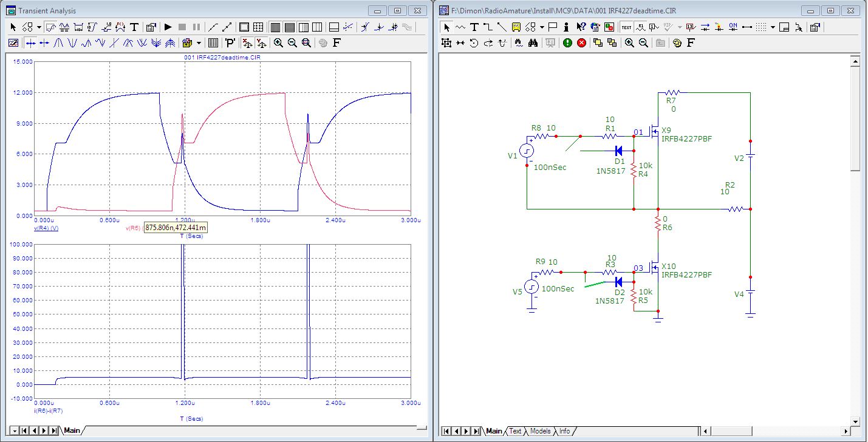Toggle the TEXT display button in the schematic toolbar
The width and height of the screenshot is (868, 442).
pyautogui.click(x=626, y=27)
